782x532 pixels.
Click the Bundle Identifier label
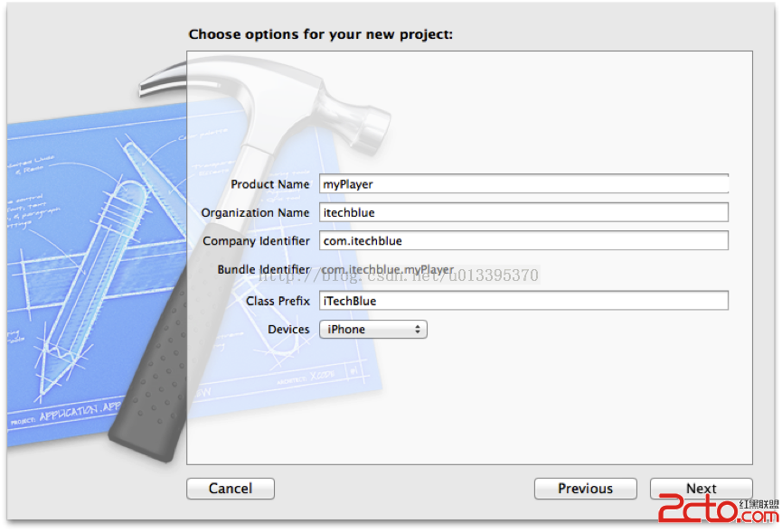[263, 270]
